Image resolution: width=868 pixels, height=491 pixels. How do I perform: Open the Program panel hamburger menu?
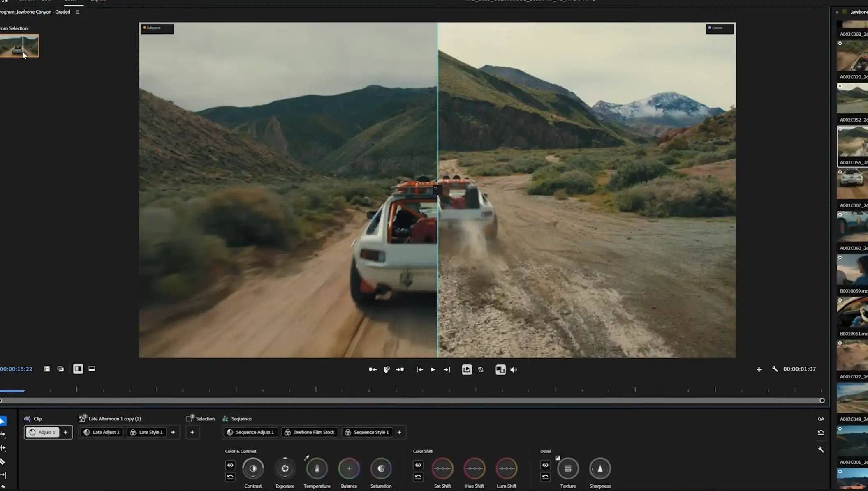(x=77, y=12)
